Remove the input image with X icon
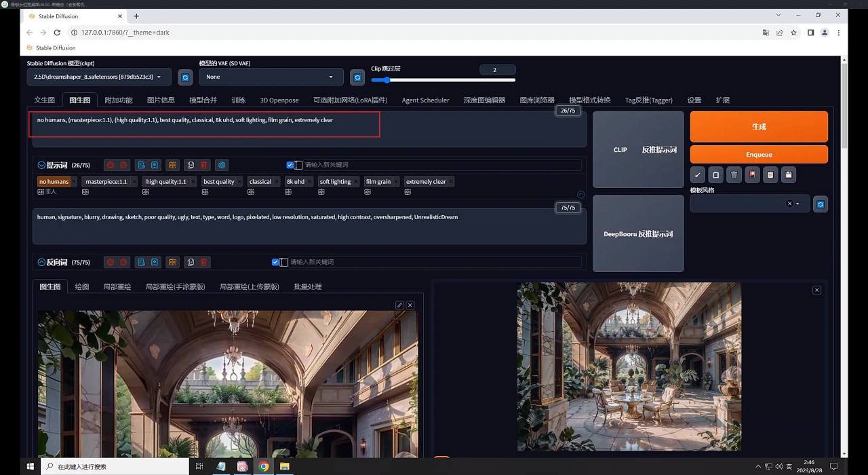 pyautogui.click(x=410, y=305)
